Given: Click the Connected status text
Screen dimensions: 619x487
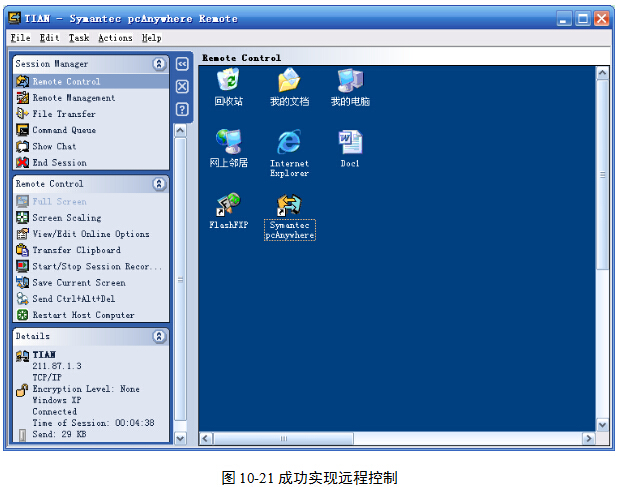Looking at the screenshot, I should click(x=54, y=411).
